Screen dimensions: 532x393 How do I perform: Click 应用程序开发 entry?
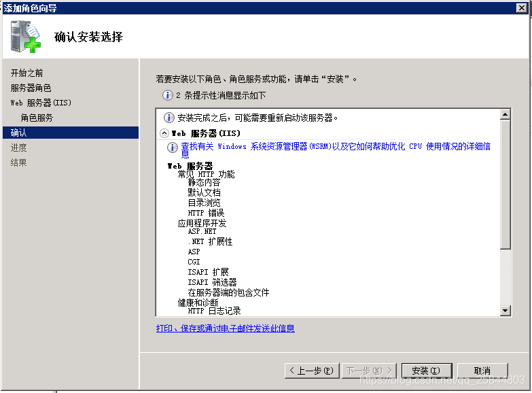(x=202, y=223)
